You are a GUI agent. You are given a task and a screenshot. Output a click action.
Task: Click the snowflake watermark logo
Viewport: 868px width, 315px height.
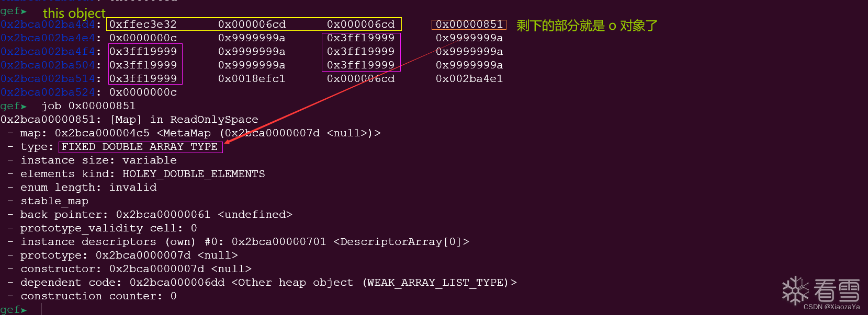click(x=795, y=290)
